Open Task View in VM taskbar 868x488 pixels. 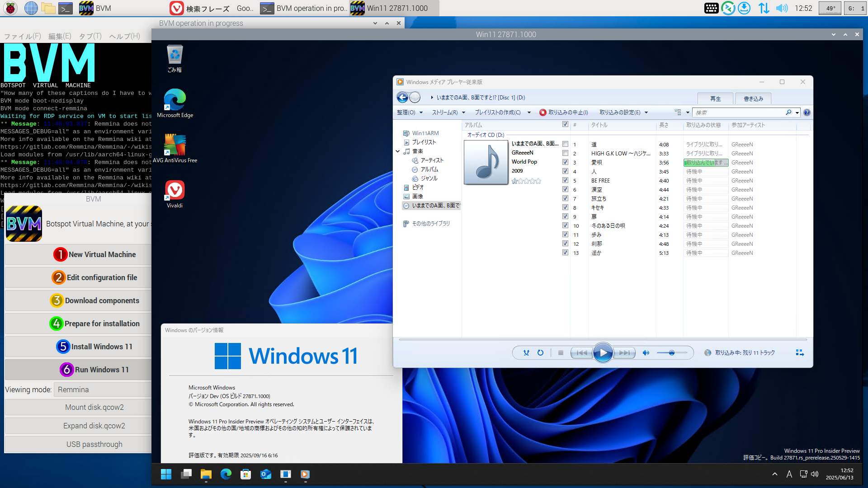(186, 474)
